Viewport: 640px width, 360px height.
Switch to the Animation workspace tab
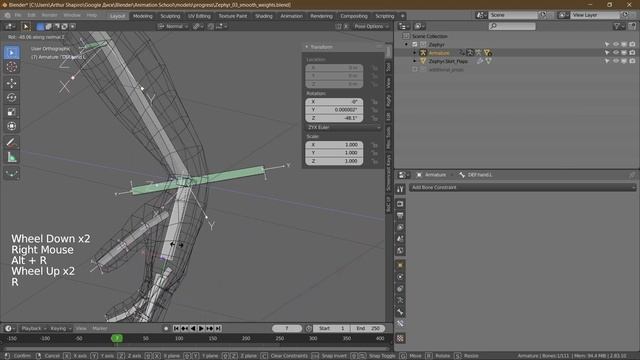click(291, 16)
